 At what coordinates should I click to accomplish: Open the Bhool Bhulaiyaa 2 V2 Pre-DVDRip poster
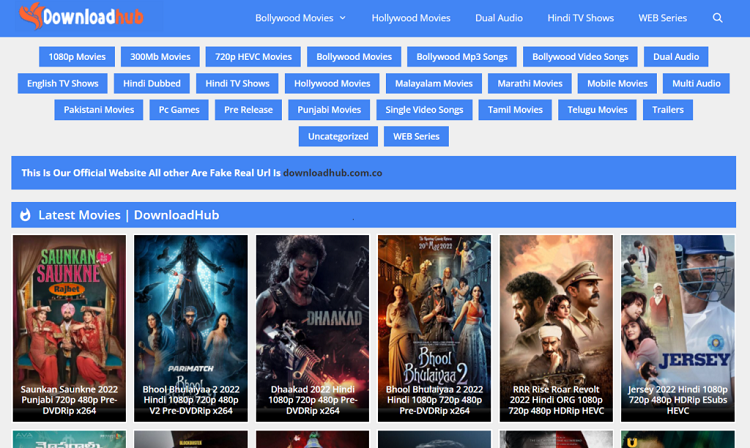191,328
